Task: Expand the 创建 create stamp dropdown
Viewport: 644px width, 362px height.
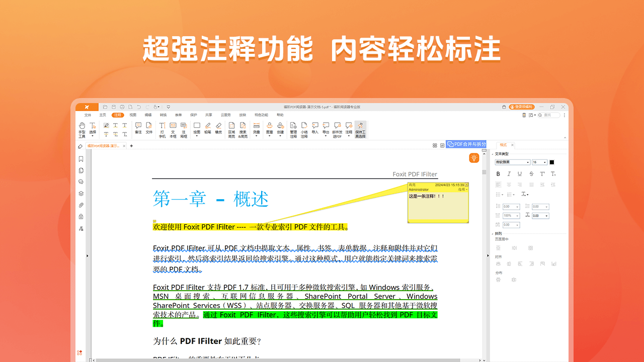Action: click(280, 136)
